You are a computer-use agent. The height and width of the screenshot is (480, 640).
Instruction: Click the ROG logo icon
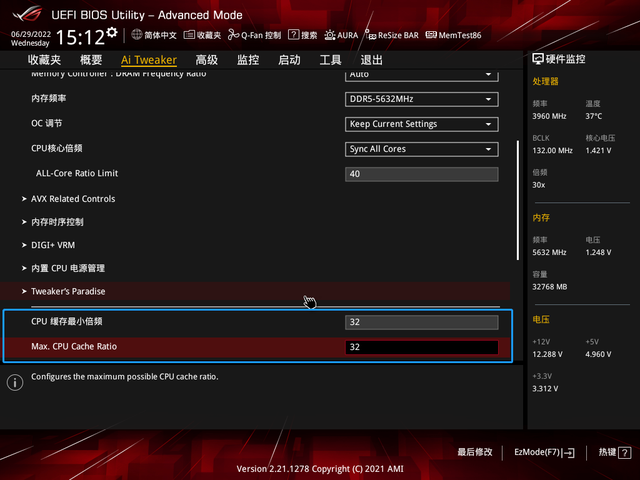click(27, 14)
